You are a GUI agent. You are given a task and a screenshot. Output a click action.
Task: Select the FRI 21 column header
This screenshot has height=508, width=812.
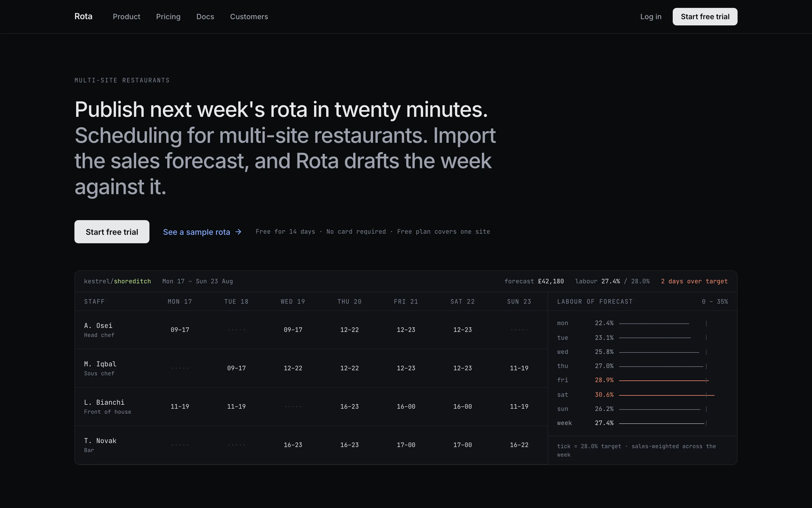point(406,301)
